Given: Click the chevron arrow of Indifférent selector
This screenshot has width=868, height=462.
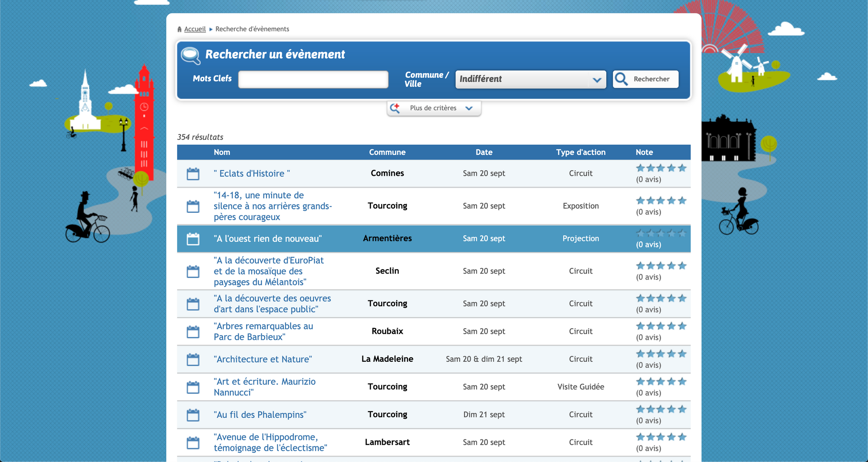Looking at the screenshot, I should [x=597, y=80].
